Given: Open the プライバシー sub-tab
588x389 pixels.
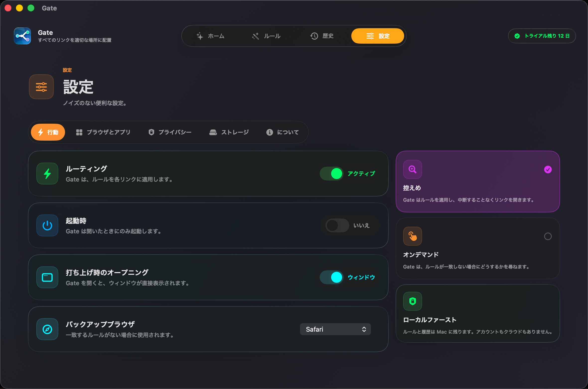Looking at the screenshot, I should [170, 132].
